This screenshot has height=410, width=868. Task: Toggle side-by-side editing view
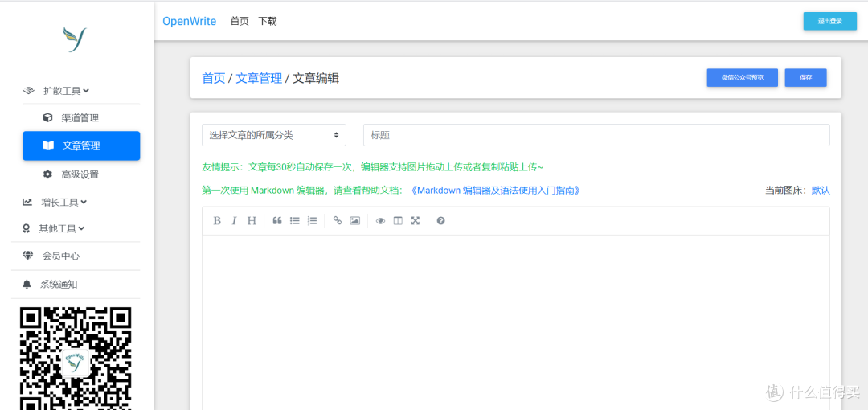click(398, 220)
